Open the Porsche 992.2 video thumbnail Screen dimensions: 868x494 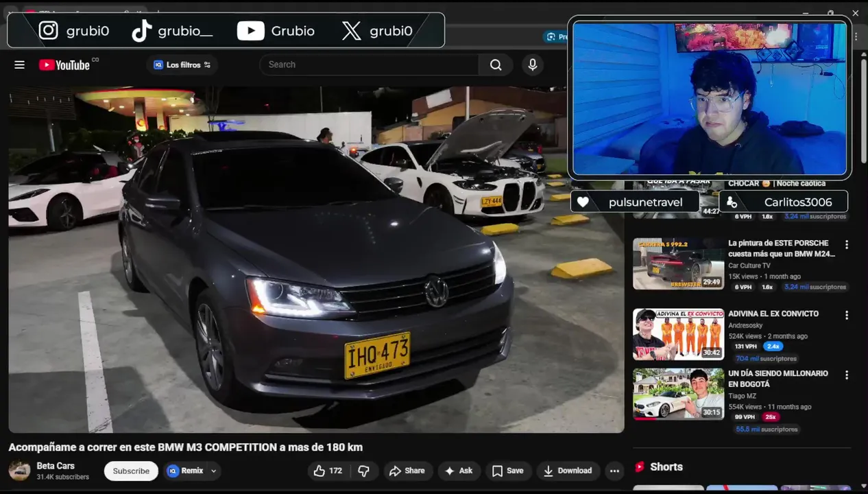(678, 263)
